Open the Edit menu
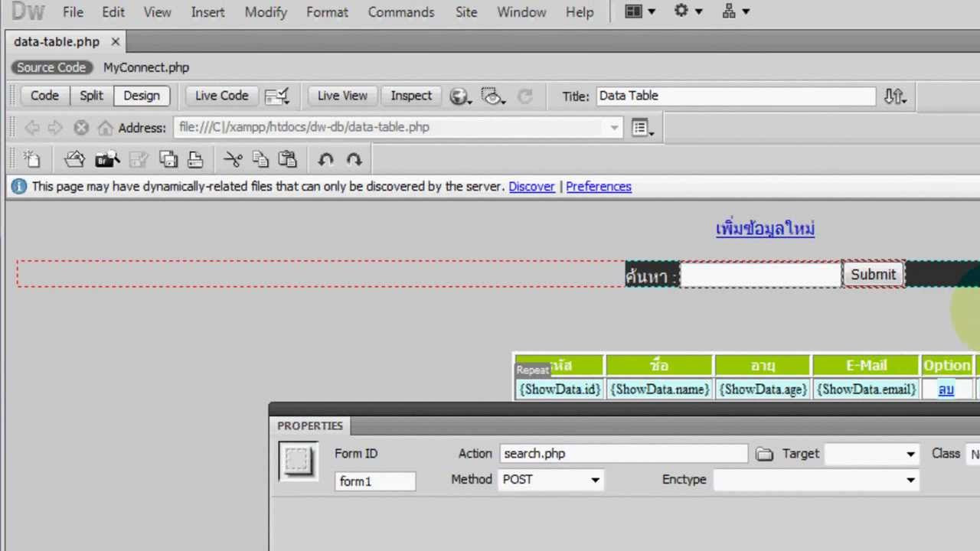 pyautogui.click(x=113, y=12)
